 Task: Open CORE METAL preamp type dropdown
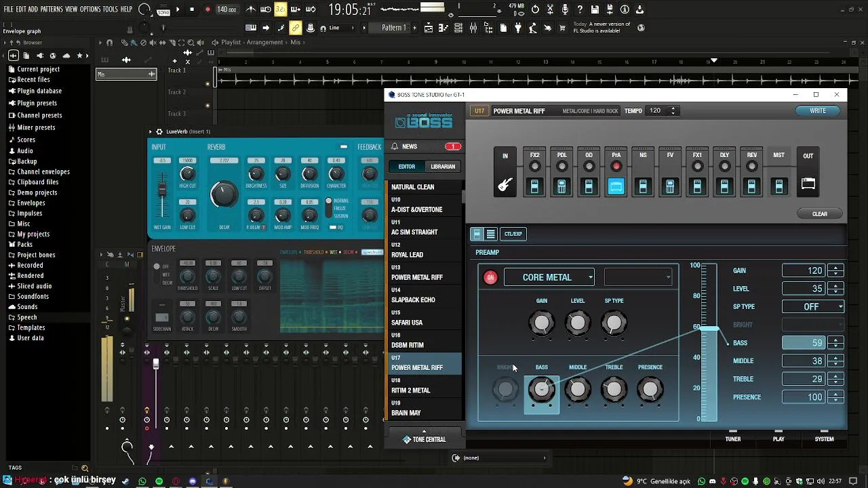click(549, 277)
